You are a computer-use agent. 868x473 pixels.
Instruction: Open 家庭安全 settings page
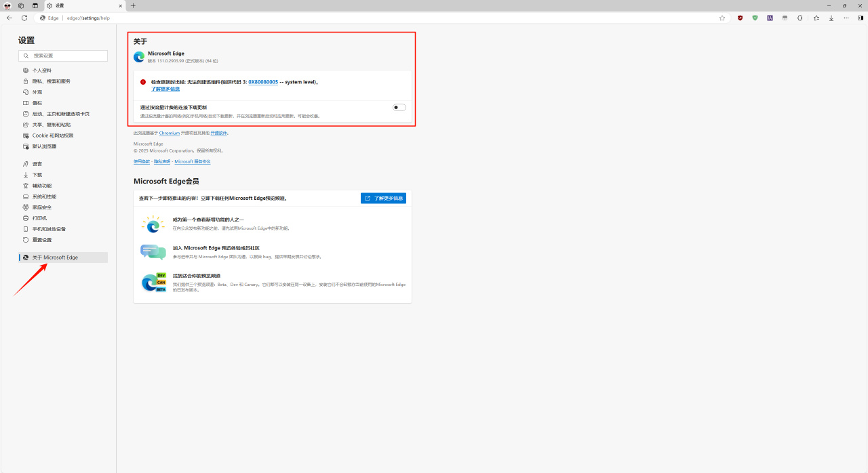coord(63,207)
